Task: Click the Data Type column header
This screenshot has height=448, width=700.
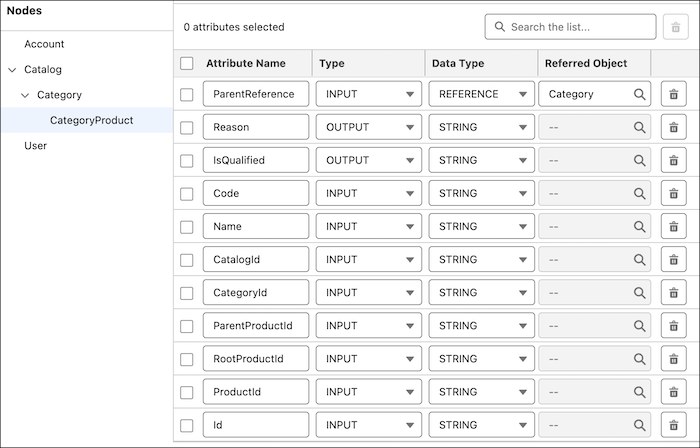Action: point(458,63)
